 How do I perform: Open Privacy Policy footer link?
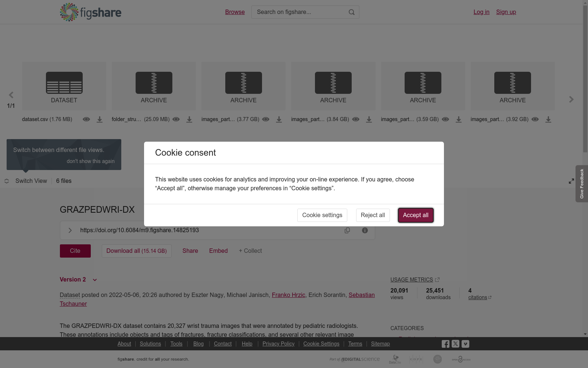pyautogui.click(x=279, y=344)
